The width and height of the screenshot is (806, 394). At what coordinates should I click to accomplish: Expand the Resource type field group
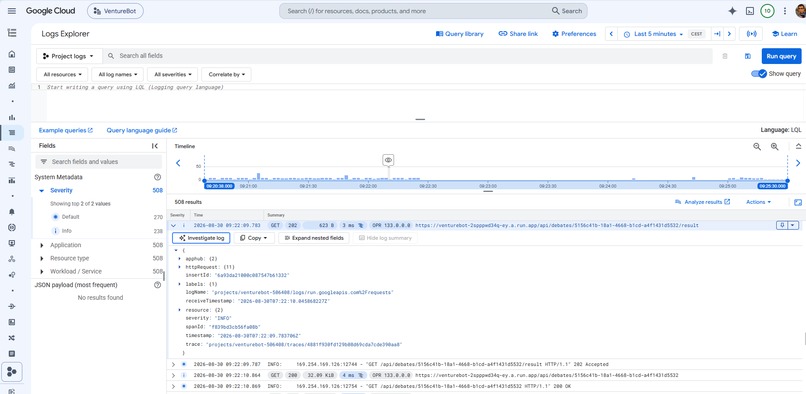point(42,258)
